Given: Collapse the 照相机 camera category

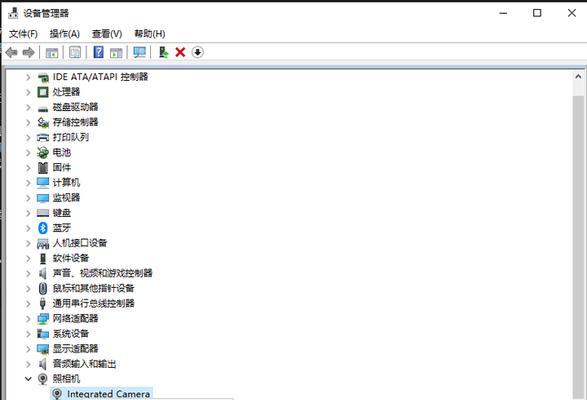Looking at the screenshot, I should coord(28,379).
